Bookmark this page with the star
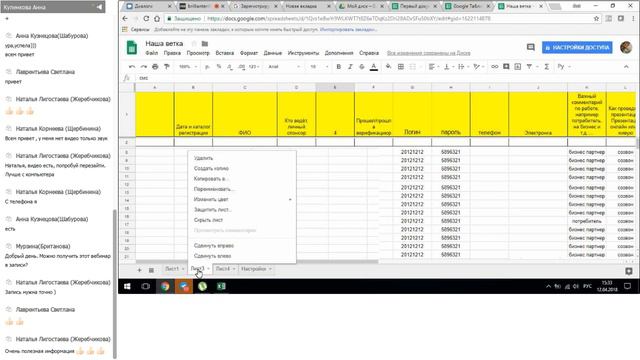This screenshot has width=640, height=360. 596,18
